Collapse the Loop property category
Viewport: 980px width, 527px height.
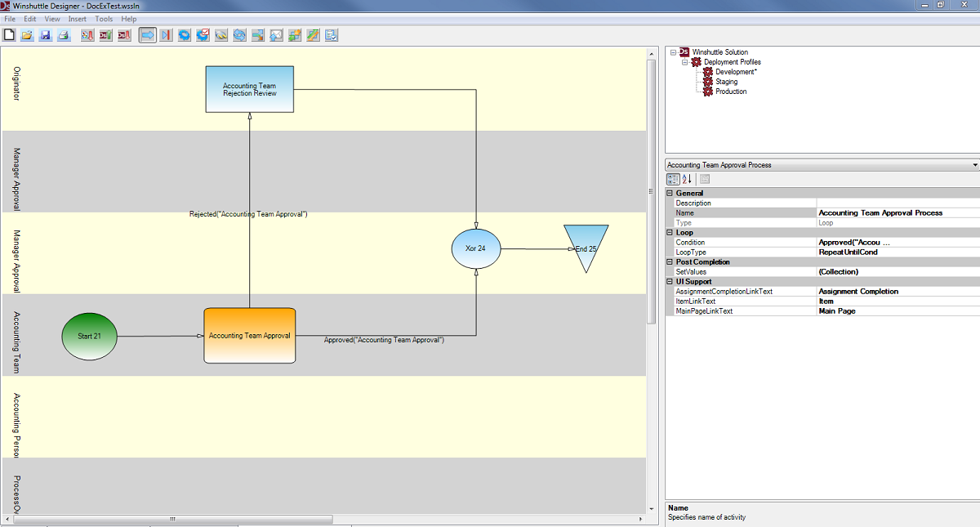[670, 233]
